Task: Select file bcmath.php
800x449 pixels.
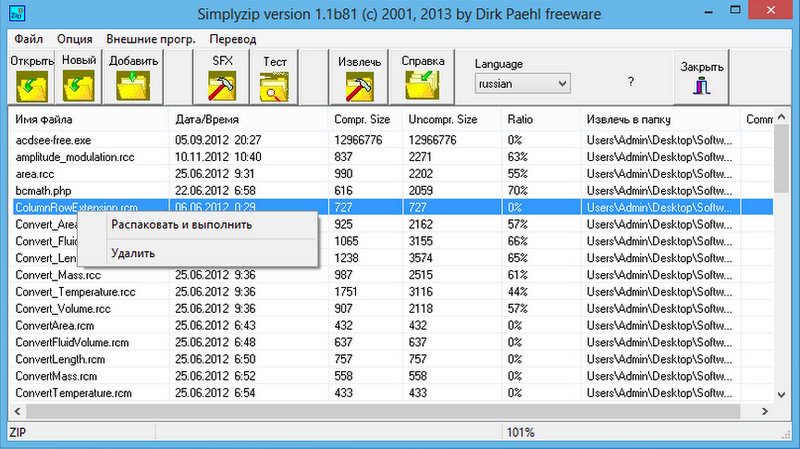Action: coord(43,191)
